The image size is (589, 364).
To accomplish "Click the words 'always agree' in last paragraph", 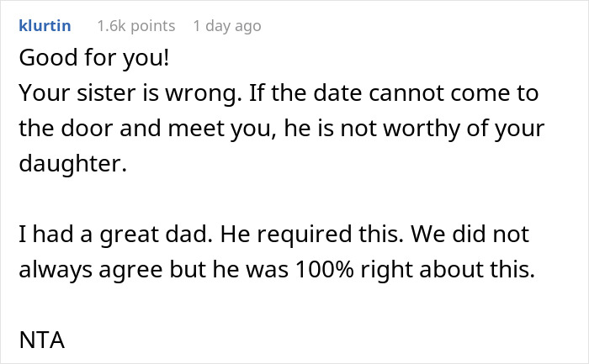I will pyautogui.click(x=91, y=270).
